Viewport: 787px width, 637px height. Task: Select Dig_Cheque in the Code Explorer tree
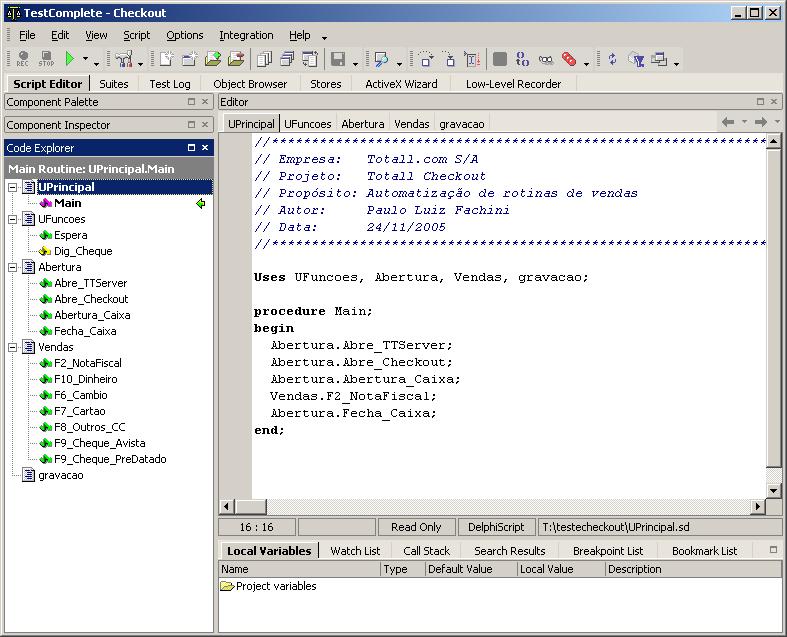click(83, 251)
